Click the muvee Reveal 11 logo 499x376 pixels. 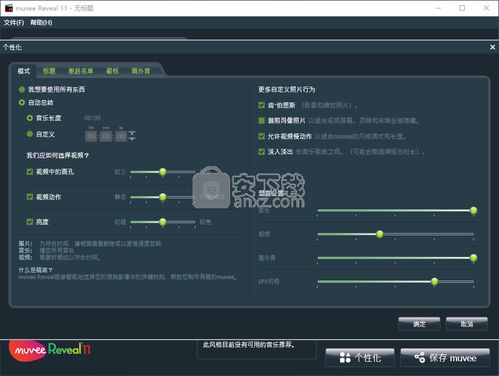(x=49, y=350)
